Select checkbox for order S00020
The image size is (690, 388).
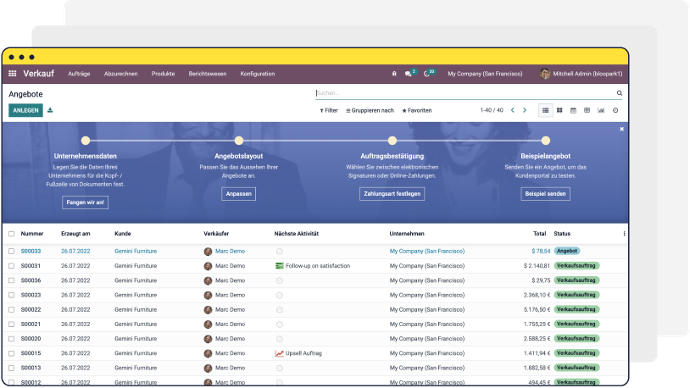coord(11,339)
